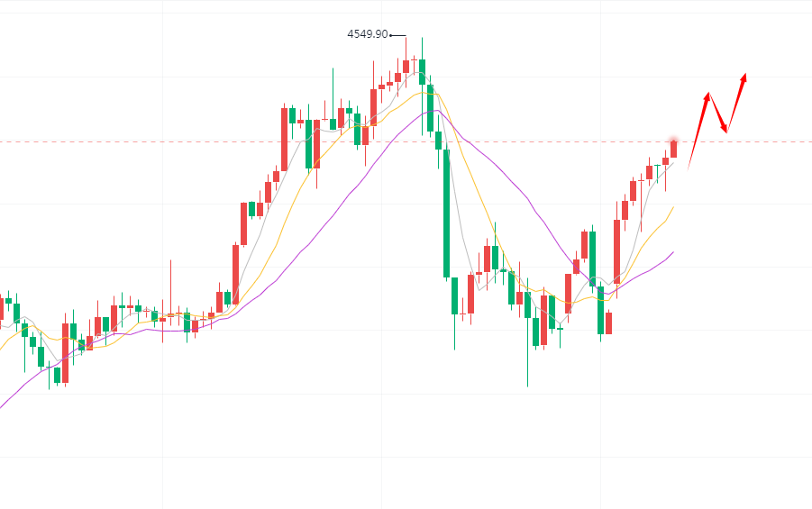Click the red peak candle next to the 4549.90 marker

click(406, 67)
